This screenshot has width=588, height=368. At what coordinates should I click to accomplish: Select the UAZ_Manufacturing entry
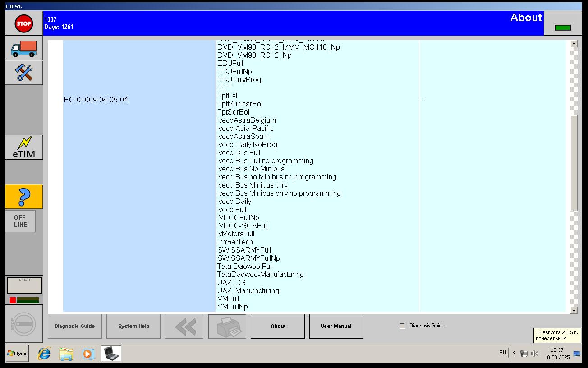point(248,290)
